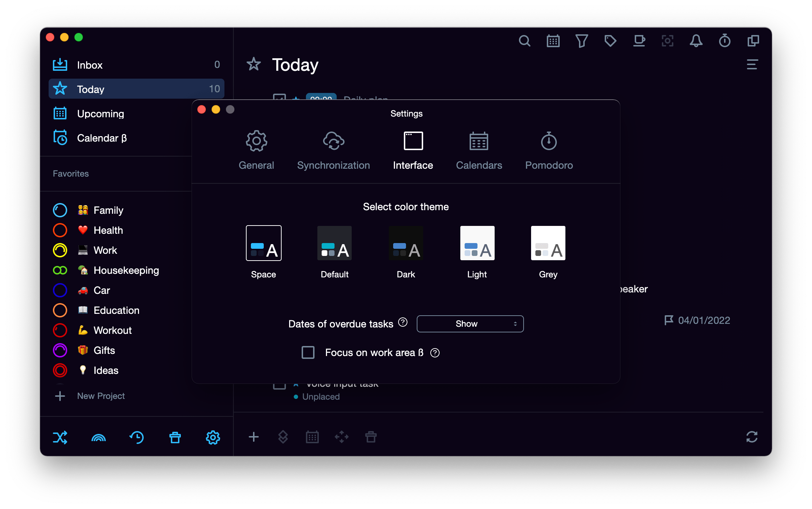This screenshot has width=812, height=509.
Task: Click the star next to Today title
Action: (254, 64)
